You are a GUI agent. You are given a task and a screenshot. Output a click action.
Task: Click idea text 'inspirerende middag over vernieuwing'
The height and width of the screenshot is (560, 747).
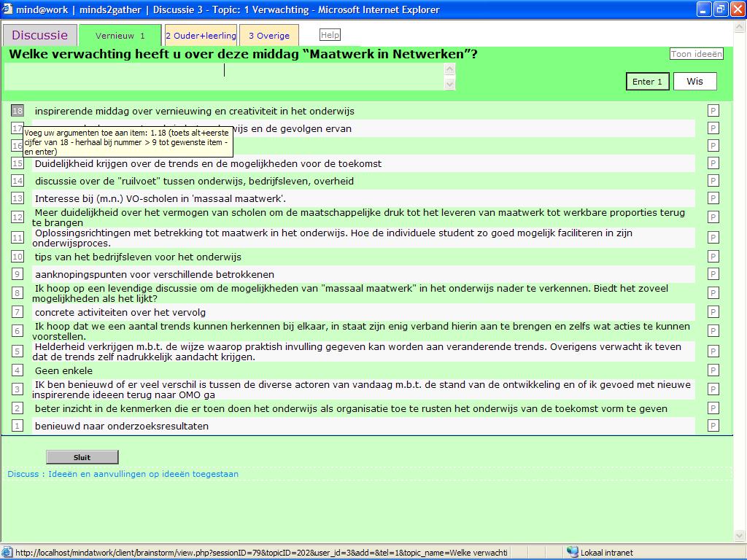[x=194, y=111]
